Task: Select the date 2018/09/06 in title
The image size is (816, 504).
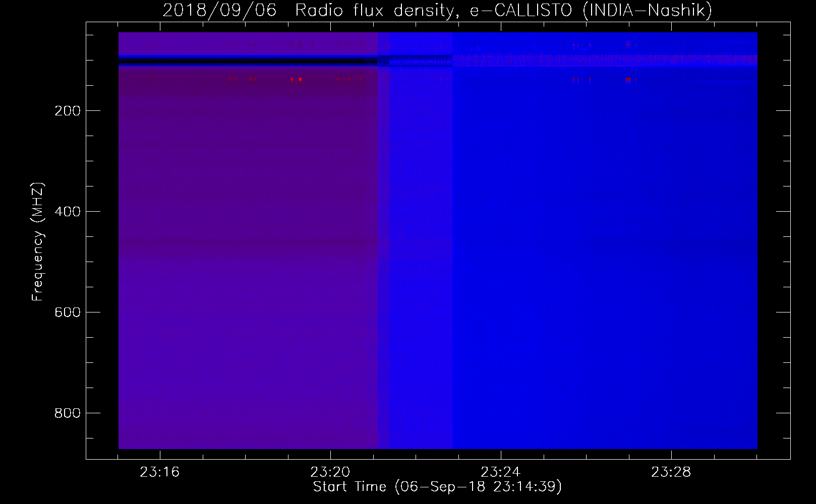Action: [x=219, y=10]
